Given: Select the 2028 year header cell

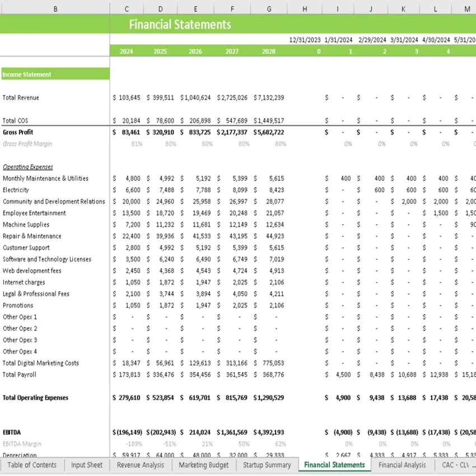Looking at the screenshot, I should point(268,51).
